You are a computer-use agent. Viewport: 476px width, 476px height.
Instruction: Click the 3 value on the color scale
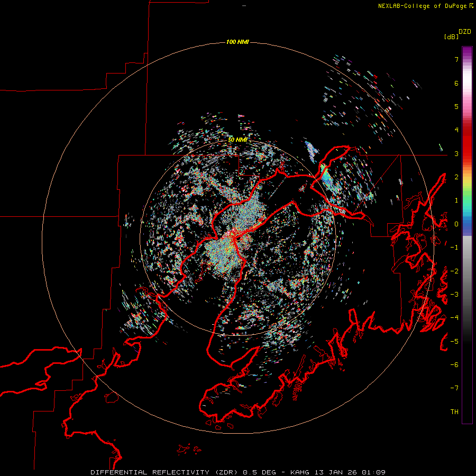point(456,153)
